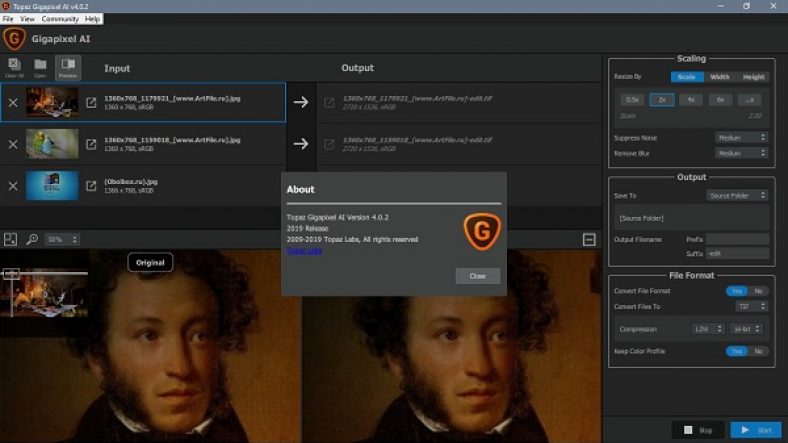Click the Original label on the preview
The width and height of the screenshot is (788, 443).
tap(150, 263)
